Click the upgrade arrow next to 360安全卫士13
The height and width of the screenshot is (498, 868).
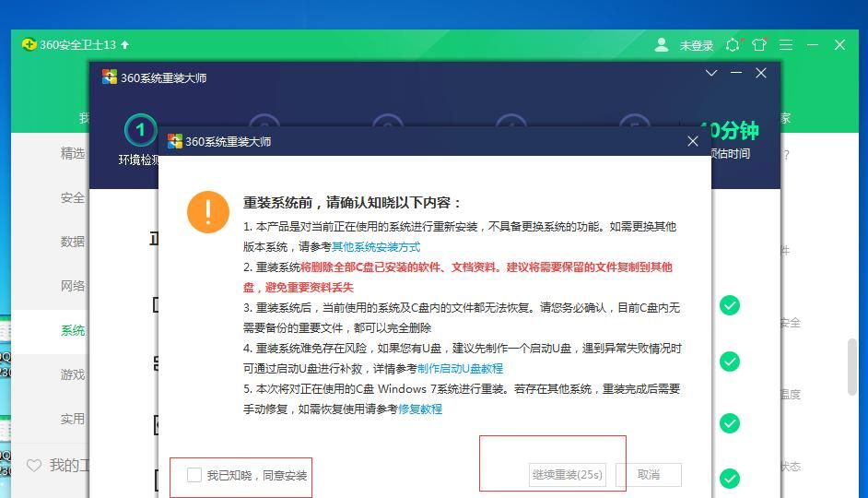coord(125,45)
